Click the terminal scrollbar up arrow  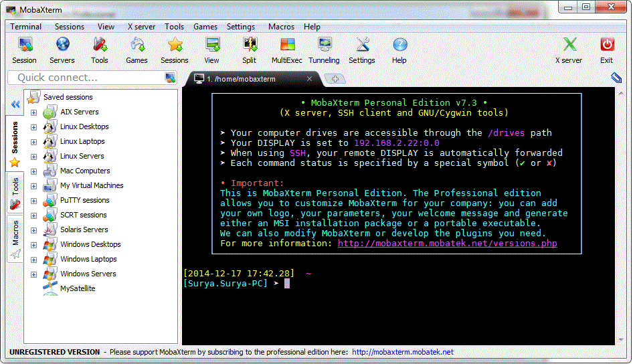(x=621, y=93)
